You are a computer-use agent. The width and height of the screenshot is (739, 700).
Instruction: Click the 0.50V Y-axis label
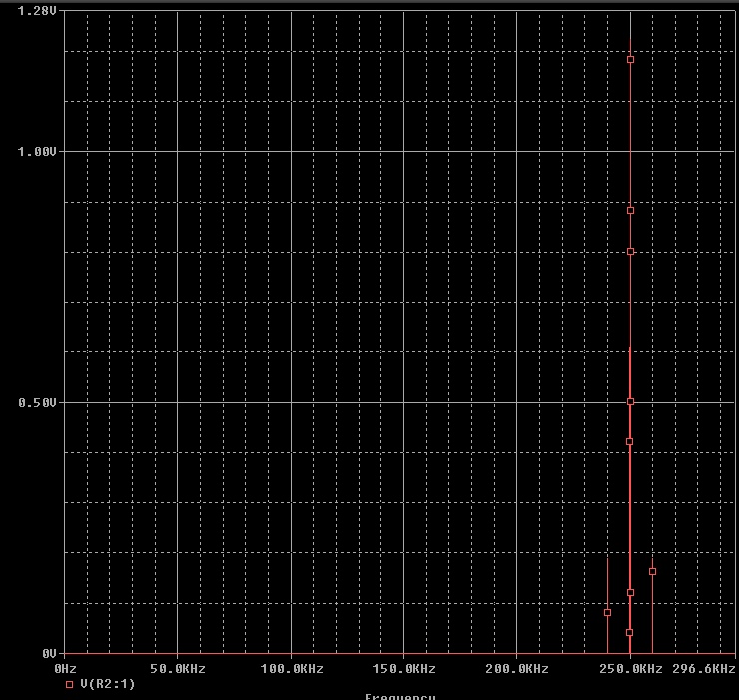37,402
